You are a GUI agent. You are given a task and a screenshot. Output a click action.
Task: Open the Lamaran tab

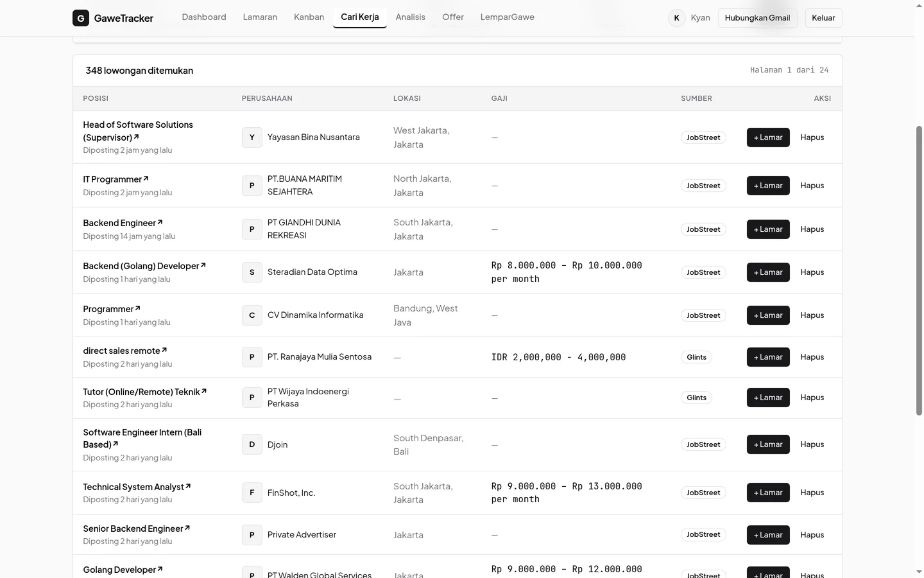(x=260, y=17)
